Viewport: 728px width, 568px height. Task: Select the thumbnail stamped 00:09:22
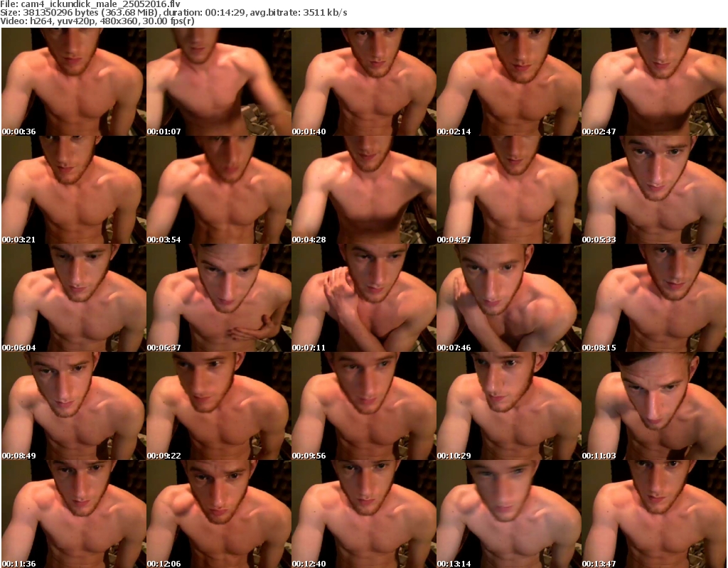pyautogui.click(x=219, y=406)
